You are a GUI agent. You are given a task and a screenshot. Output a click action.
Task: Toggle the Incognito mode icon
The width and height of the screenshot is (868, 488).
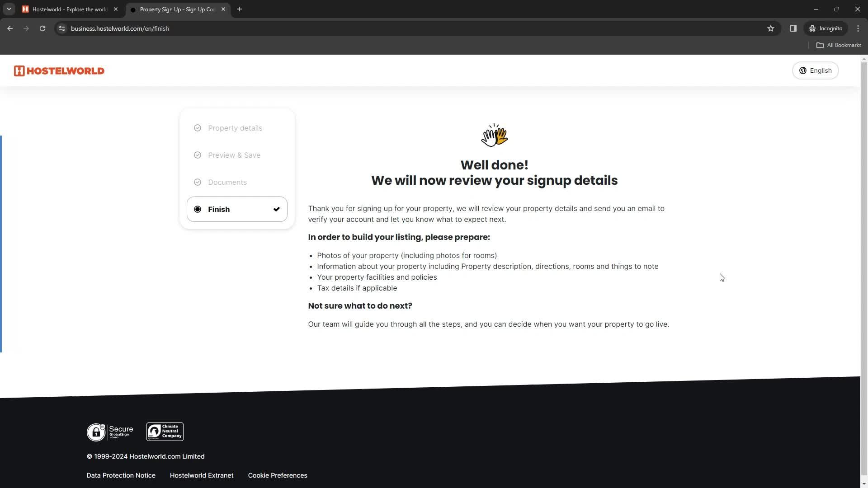(x=812, y=28)
